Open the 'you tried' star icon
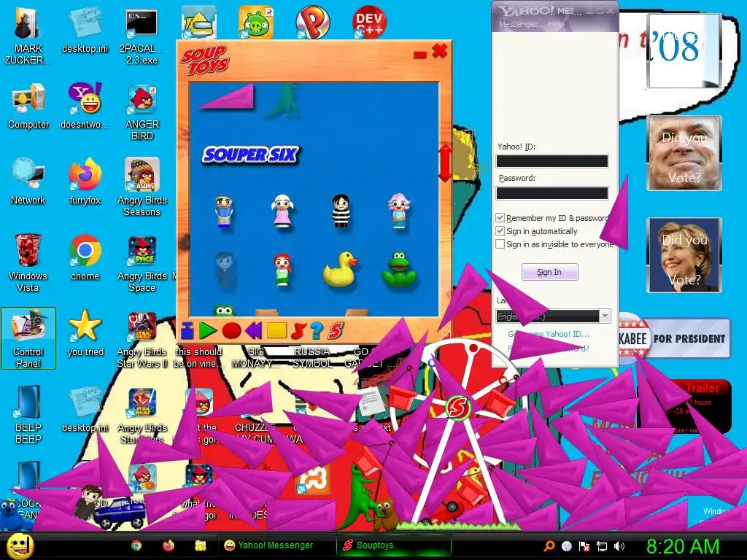This screenshot has width=747, height=560. [x=85, y=332]
